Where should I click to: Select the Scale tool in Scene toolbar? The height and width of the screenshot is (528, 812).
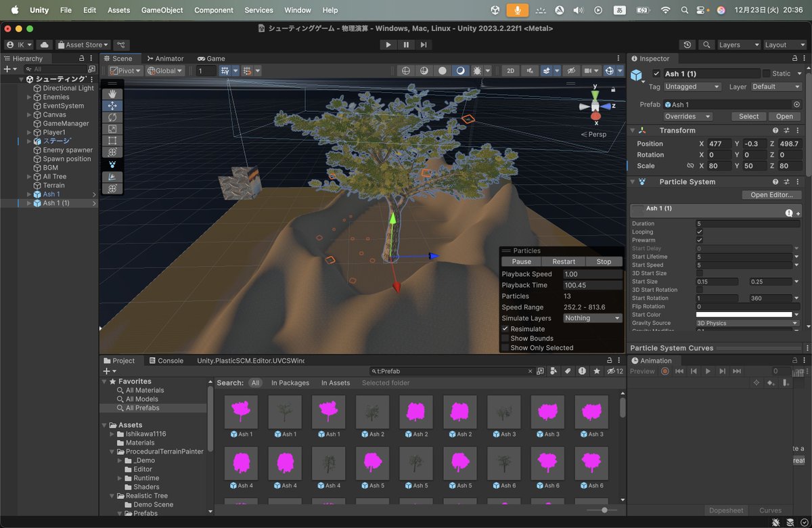(x=112, y=129)
